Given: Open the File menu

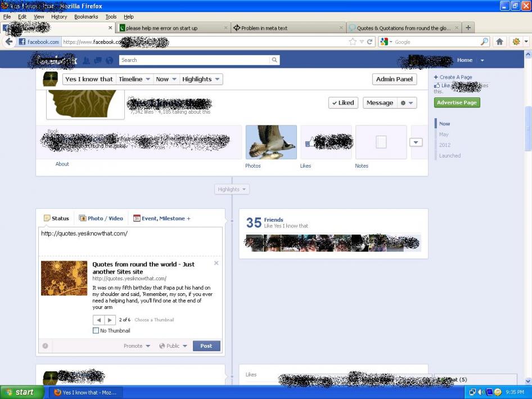Looking at the screenshot, I should point(7,17).
